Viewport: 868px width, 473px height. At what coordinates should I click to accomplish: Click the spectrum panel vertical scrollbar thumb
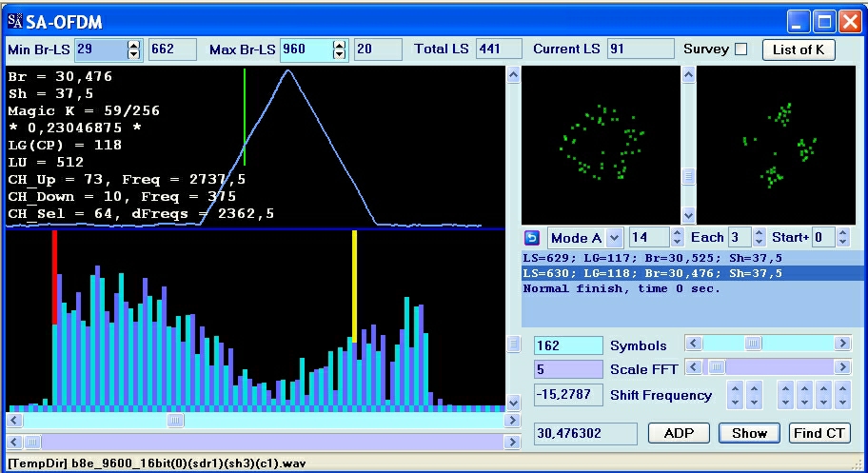(513, 344)
